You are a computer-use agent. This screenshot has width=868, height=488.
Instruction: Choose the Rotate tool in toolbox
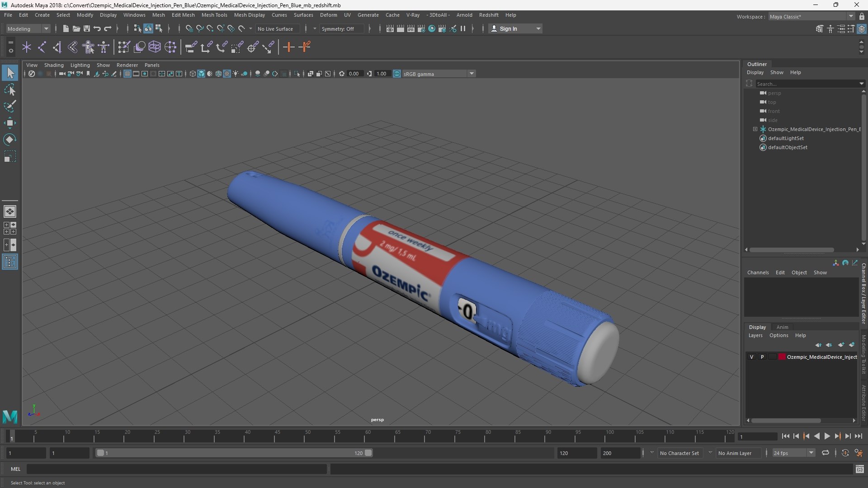[10, 140]
